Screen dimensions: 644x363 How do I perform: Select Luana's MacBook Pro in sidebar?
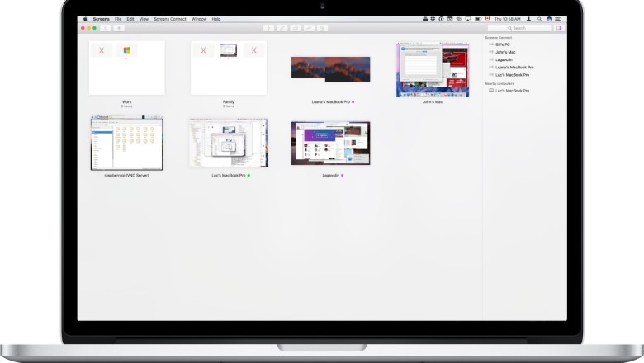click(x=512, y=68)
